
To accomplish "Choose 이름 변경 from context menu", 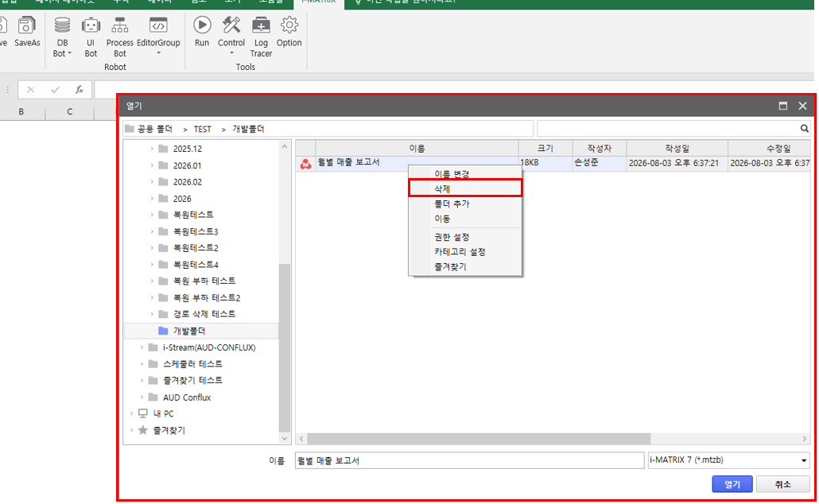I will coord(465,174).
